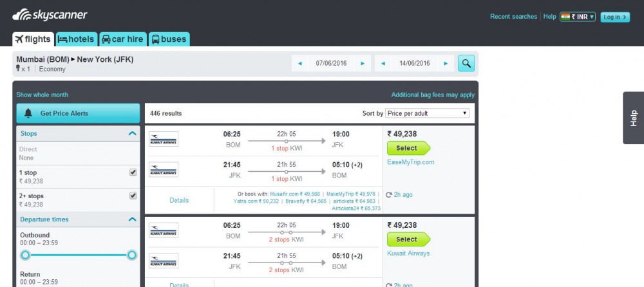Go to previous return date before 14/06/2016
This screenshot has height=287, width=644.
[x=383, y=63]
